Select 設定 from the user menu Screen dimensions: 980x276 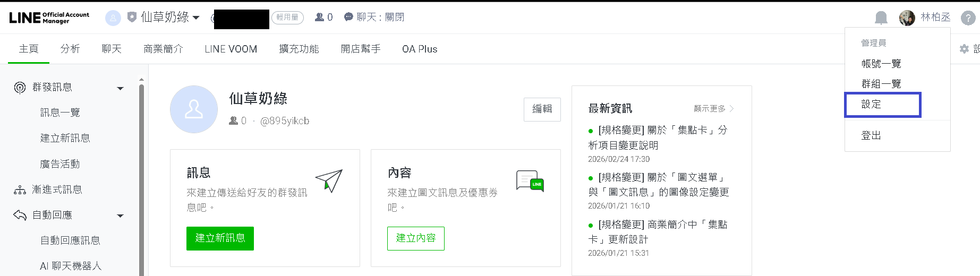tap(882, 105)
